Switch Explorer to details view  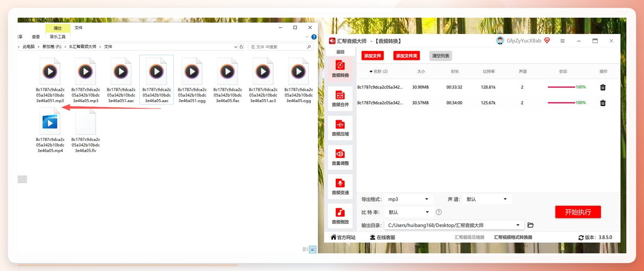point(305,249)
